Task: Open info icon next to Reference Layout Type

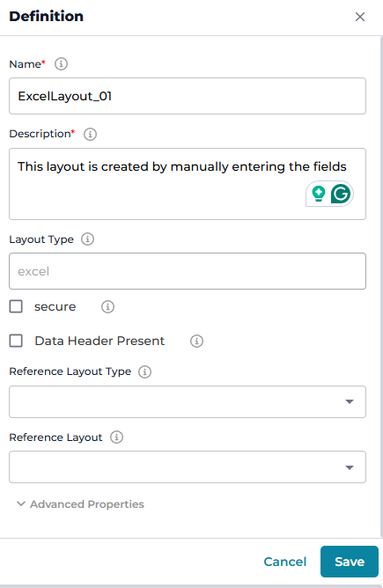Action: [x=144, y=371]
